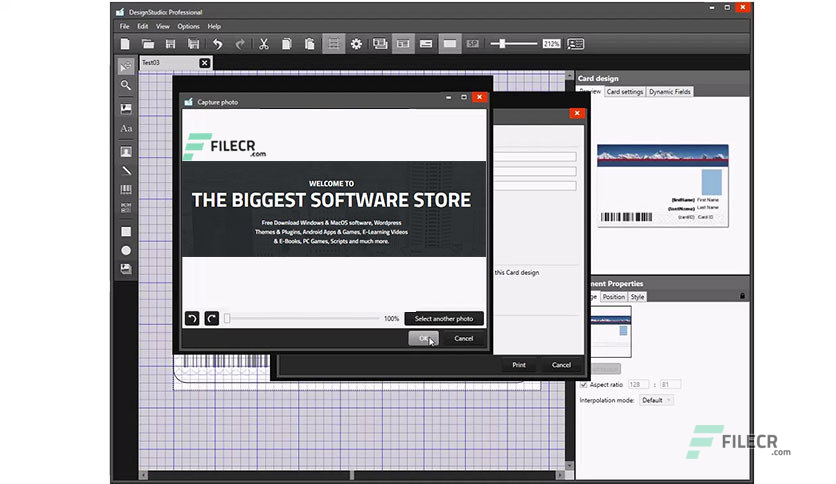836x484 pixels.
Task: Select the magnifier zoom tool
Action: click(x=126, y=85)
